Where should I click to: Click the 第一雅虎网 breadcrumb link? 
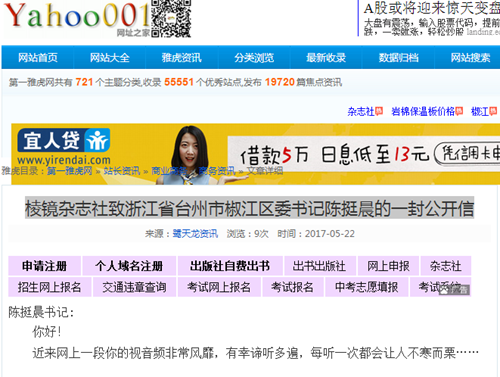[69, 171]
